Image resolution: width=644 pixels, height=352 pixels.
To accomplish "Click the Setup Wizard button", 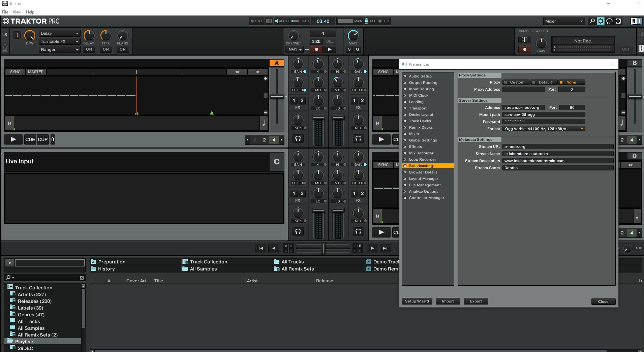I will [417, 301].
